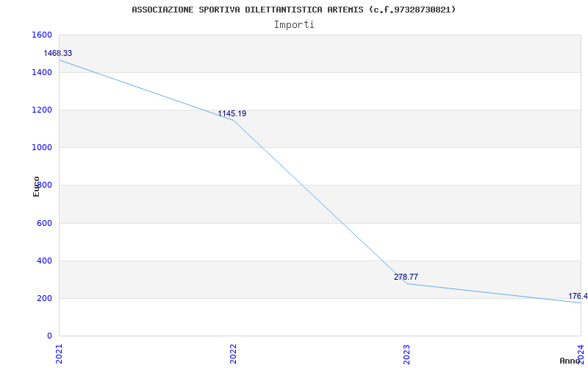Click the 'Importi' subtitle
588x368 pixels.
pos(294,25)
